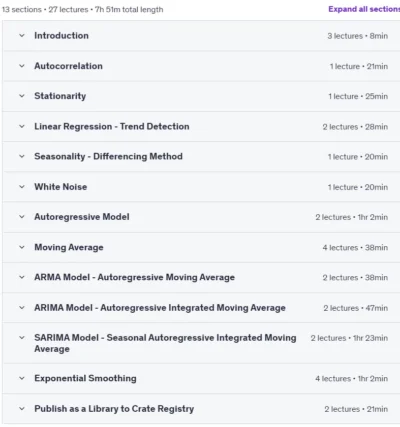Viewport: 400px width, 427px height.
Task: Expand the Autocorrelation section chevron
Action: 22,66
